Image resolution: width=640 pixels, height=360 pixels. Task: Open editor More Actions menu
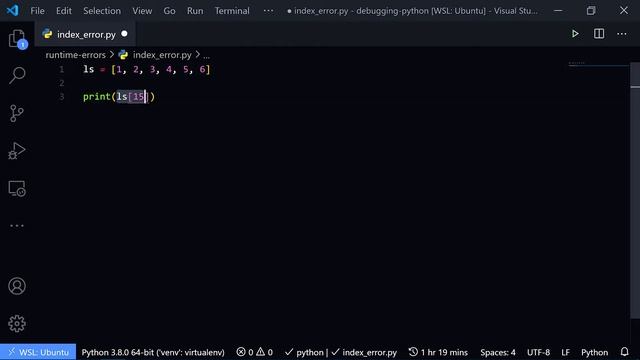point(622,34)
